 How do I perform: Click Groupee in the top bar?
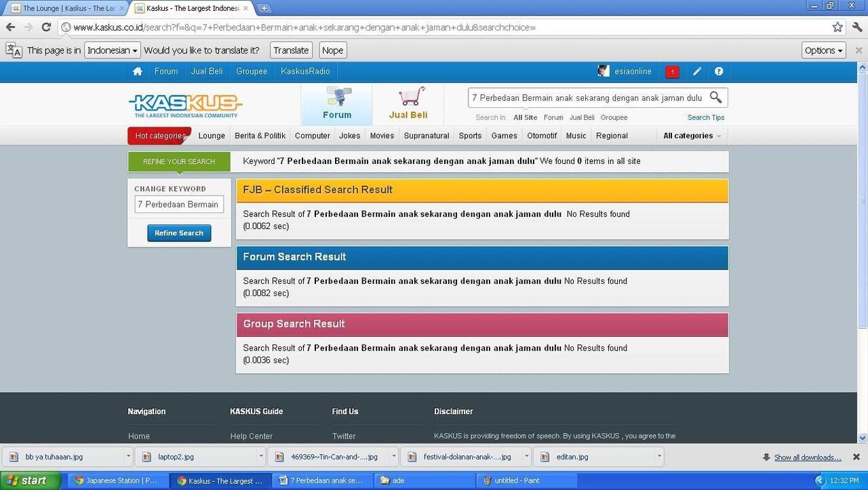coord(252,71)
